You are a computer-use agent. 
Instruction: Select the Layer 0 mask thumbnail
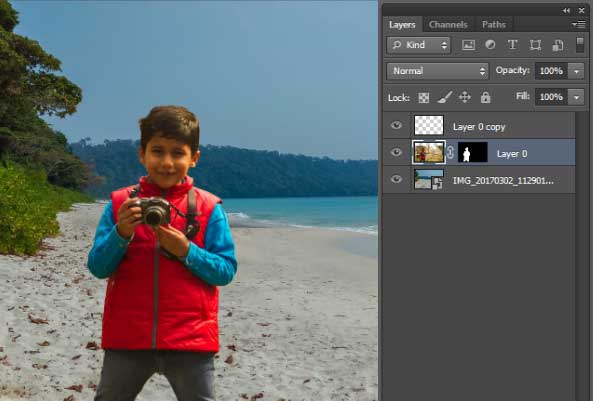[x=472, y=152]
